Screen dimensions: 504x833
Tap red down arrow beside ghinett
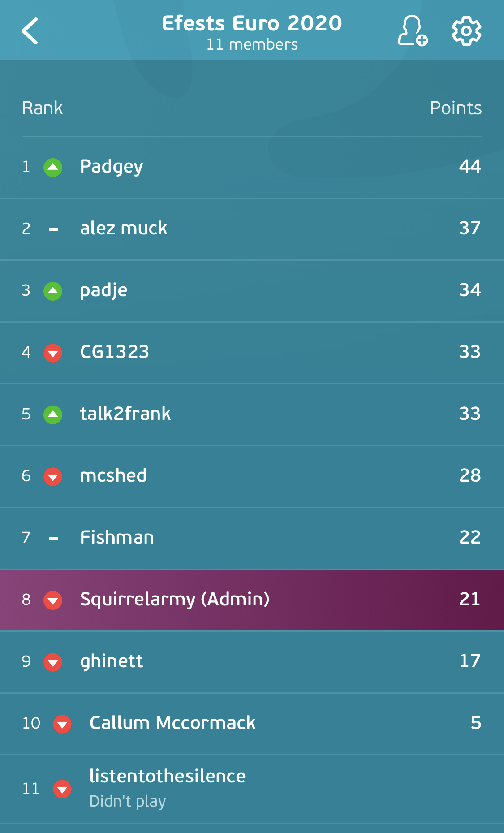(x=53, y=662)
